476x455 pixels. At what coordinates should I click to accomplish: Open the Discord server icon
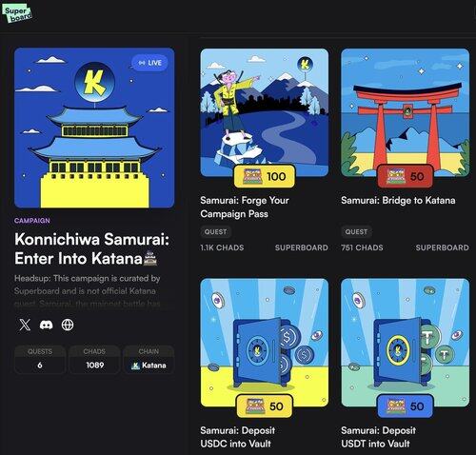[46, 325]
